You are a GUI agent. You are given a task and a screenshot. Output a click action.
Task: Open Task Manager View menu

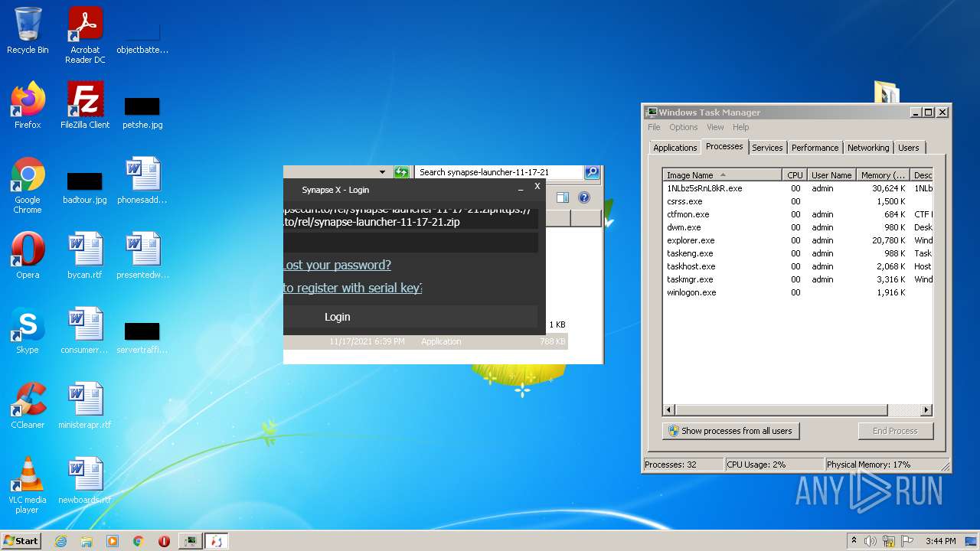coord(715,127)
